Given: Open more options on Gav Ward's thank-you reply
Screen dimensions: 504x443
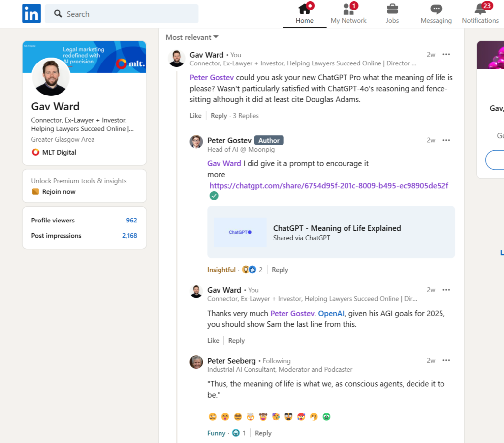Looking at the screenshot, I should (446, 290).
